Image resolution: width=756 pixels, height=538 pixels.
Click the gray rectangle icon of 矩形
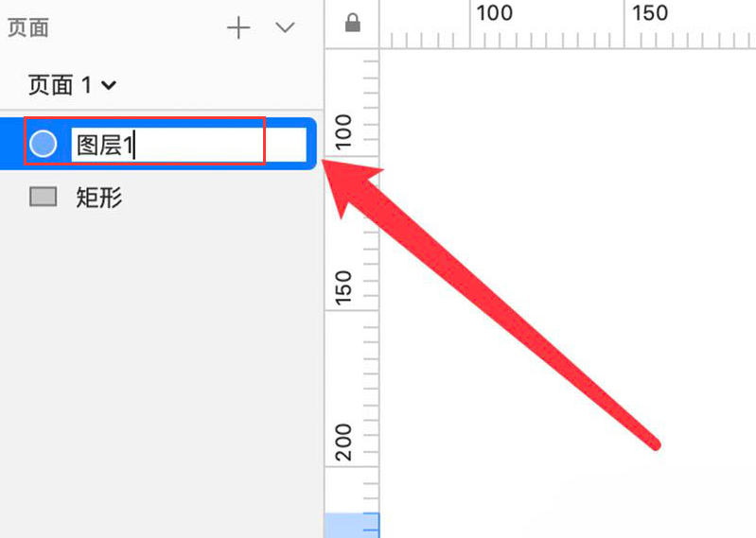pos(44,197)
